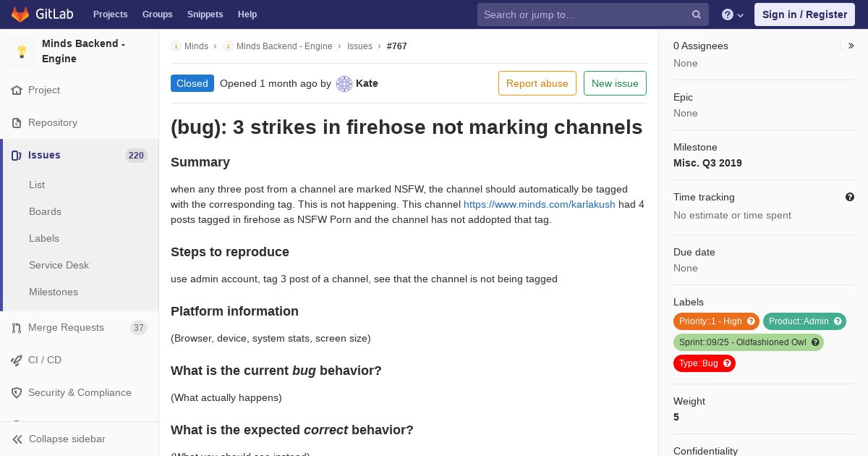Click the Merge Requests icon
Viewport: 868px width, 456px height.
[17, 328]
